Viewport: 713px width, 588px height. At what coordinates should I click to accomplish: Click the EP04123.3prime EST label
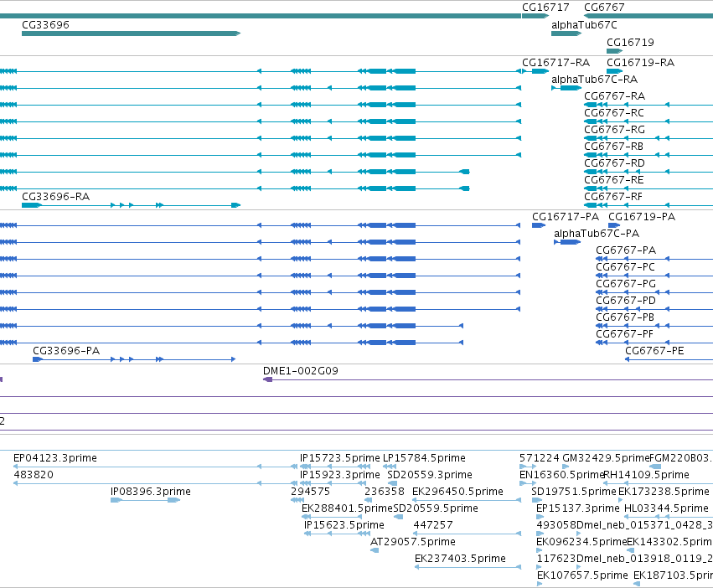[x=55, y=458]
